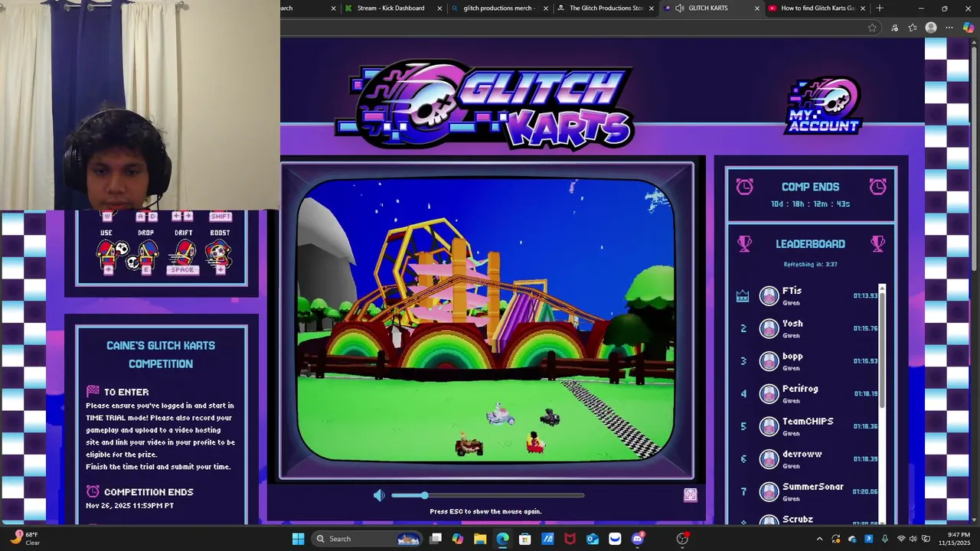
Task: Close the Stream - Kick Dashboard tab
Action: coord(439,8)
